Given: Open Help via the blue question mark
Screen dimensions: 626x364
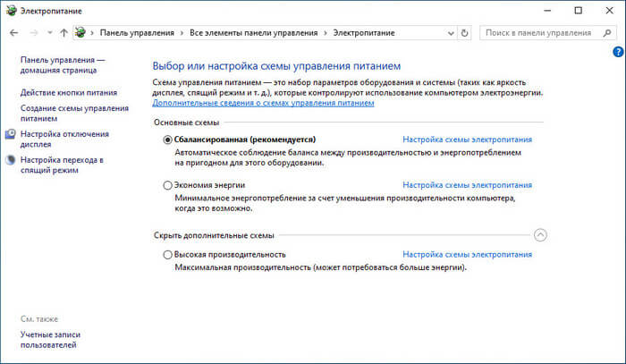Looking at the screenshot, I should [x=618, y=52].
